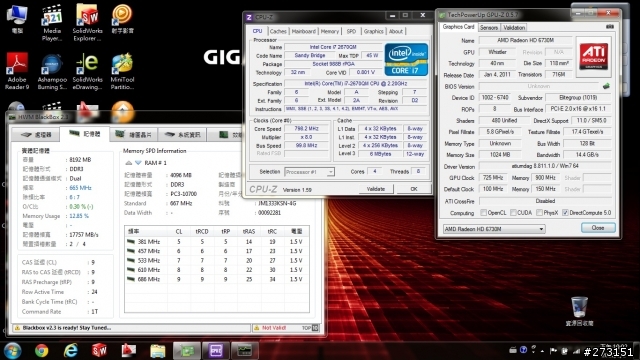The width and height of the screenshot is (640, 360).
Task: Switch to CPU-Z Mainboard tab
Action: coord(304,31)
